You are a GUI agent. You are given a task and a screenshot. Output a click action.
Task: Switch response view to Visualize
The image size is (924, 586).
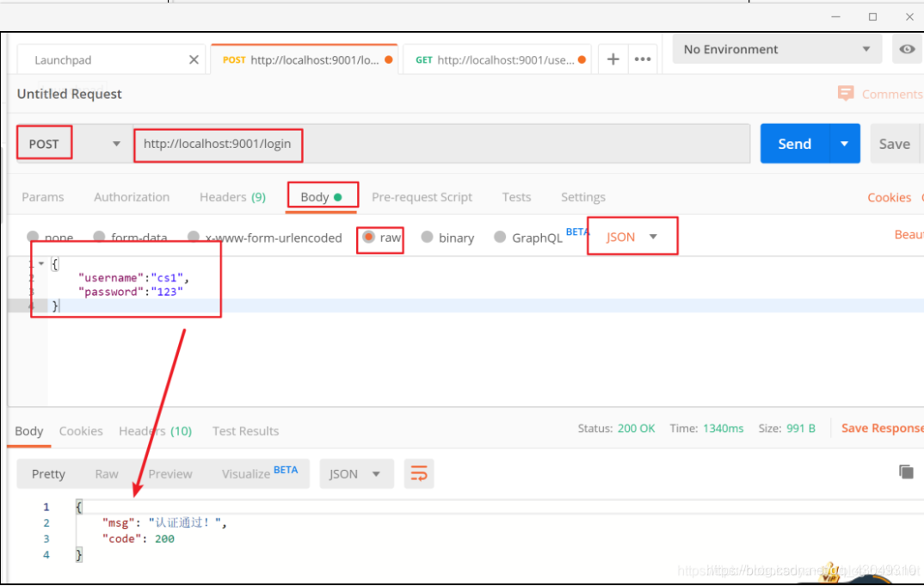[x=259, y=473]
